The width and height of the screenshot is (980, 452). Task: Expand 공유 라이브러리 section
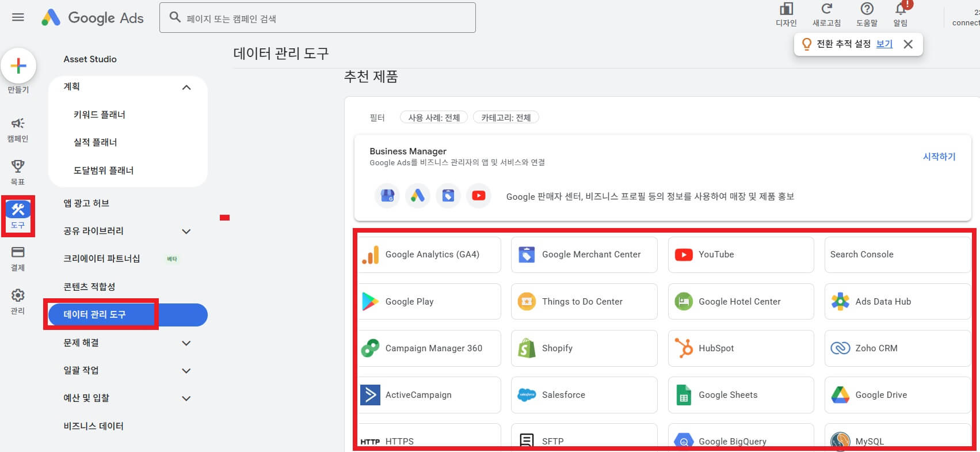186,231
